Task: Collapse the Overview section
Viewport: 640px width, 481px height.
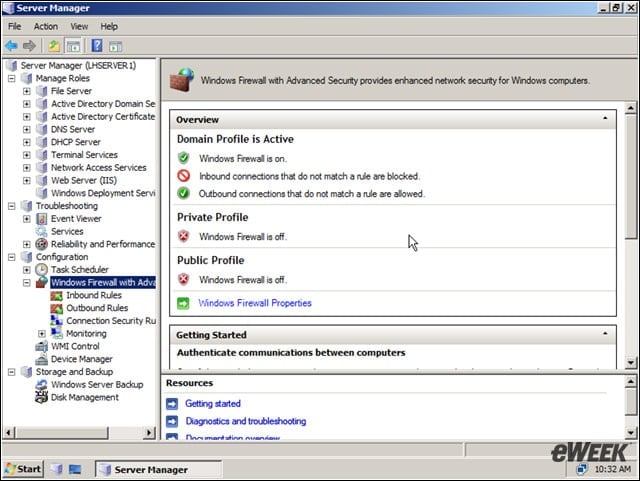Action: pyautogui.click(x=605, y=118)
